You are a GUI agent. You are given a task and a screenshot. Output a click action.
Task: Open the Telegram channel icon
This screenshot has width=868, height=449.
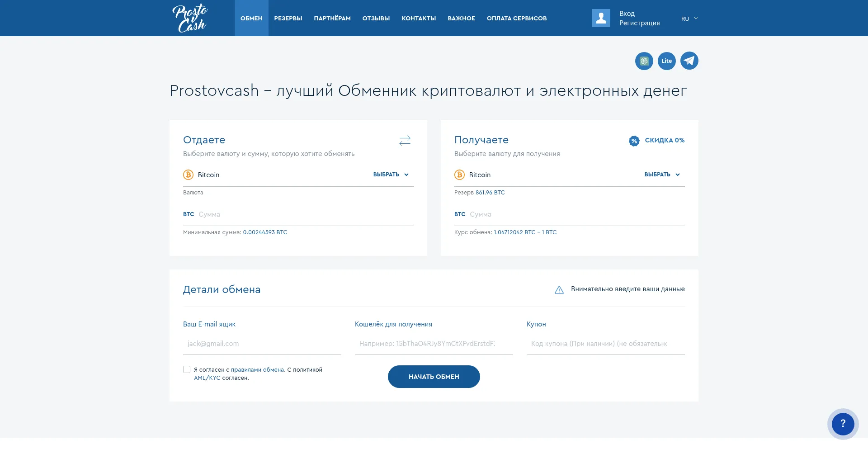[x=689, y=61]
